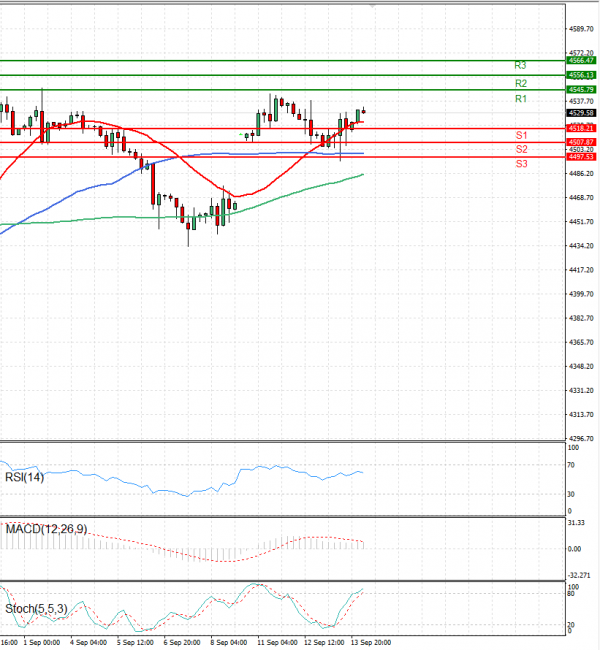
Task: Click the 13 Sep 20:00 time label
Action: coord(371,643)
